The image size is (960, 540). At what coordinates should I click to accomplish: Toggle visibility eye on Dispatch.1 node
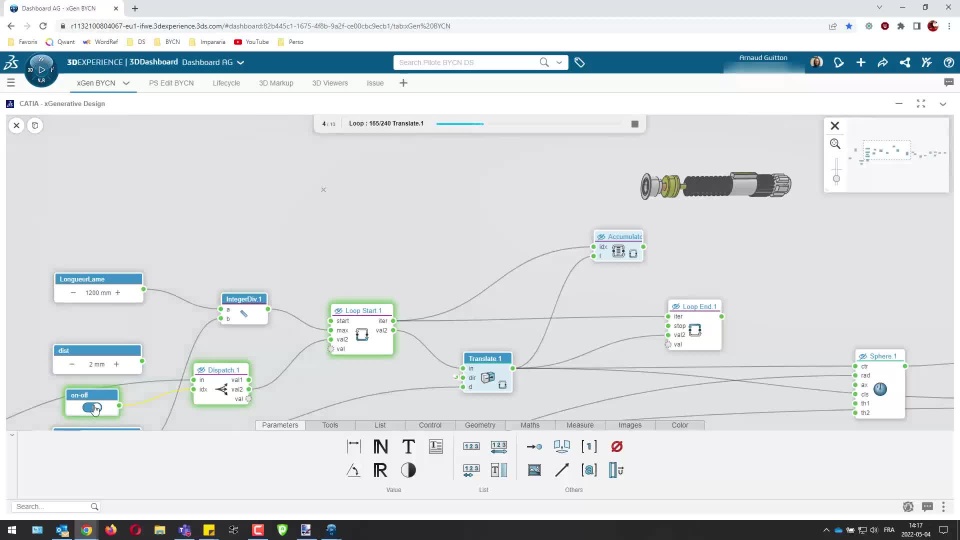(201, 370)
